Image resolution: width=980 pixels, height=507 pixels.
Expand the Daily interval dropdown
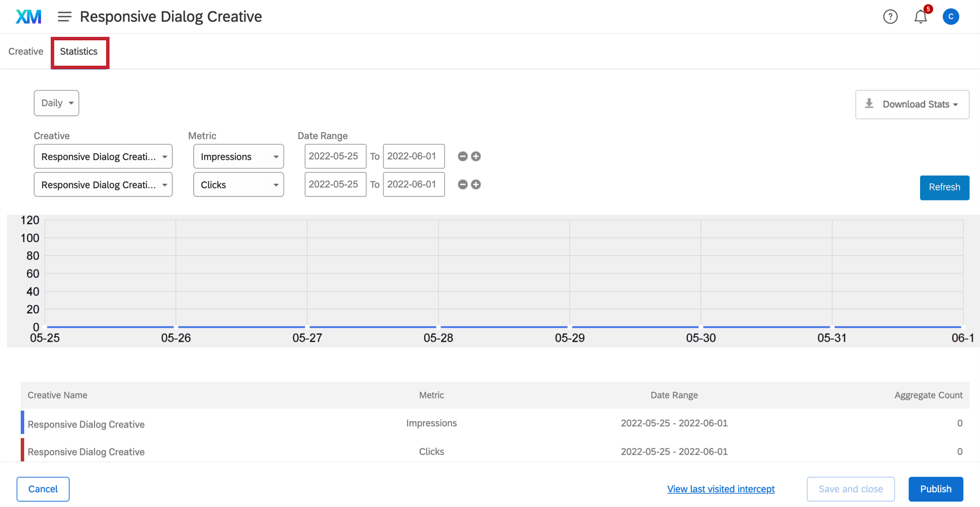tap(56, 103)
